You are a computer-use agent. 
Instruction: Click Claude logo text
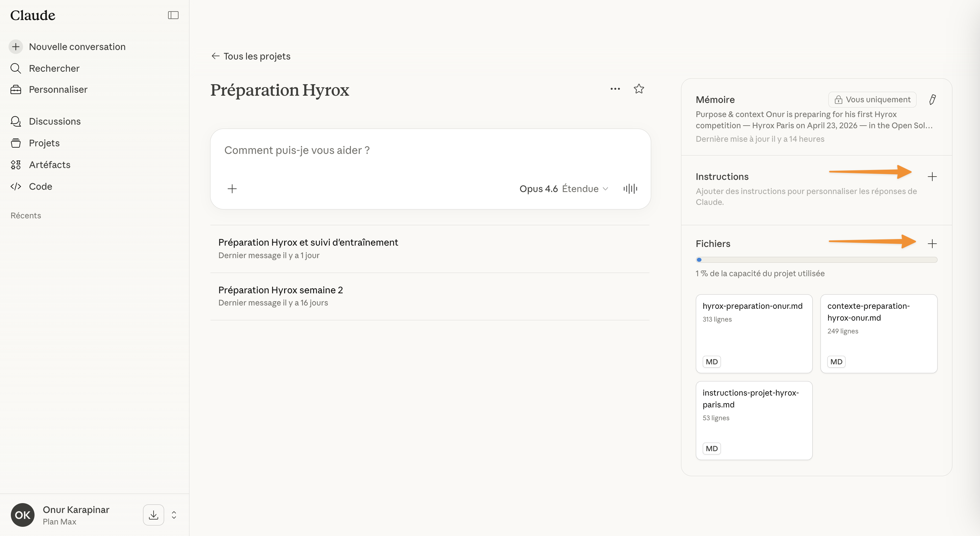[33, 15]
